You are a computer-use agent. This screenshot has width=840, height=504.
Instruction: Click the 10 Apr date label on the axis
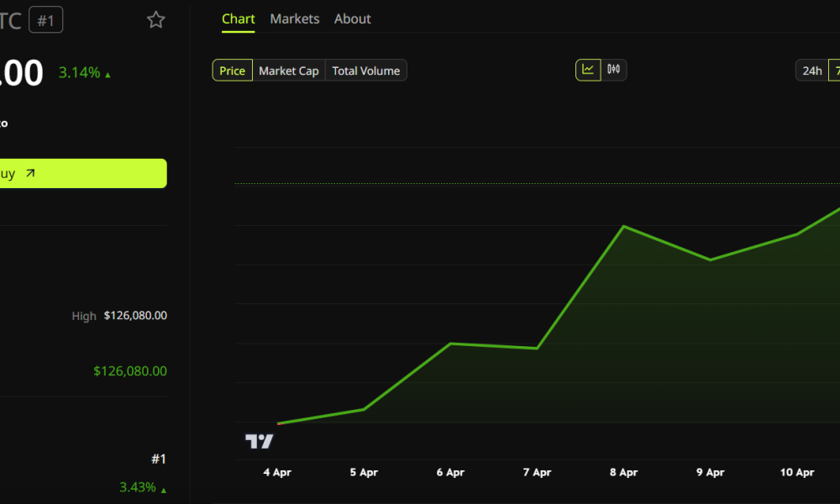797,472
